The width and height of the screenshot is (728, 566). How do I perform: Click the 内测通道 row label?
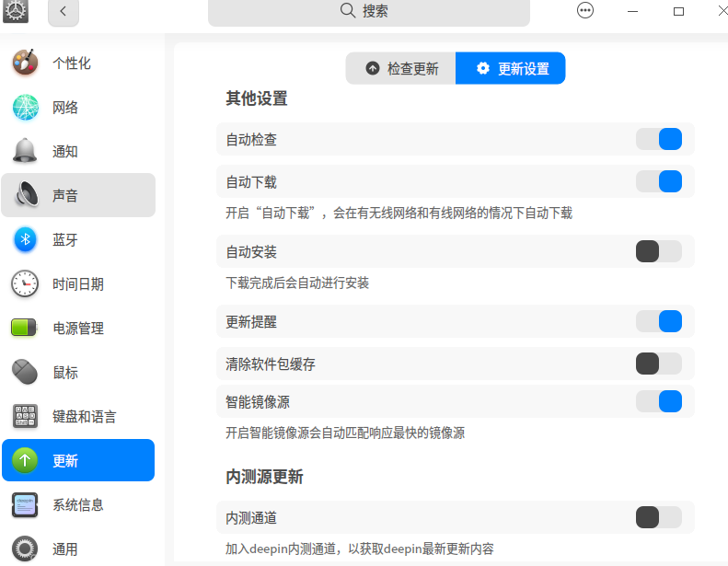[251, 518]
